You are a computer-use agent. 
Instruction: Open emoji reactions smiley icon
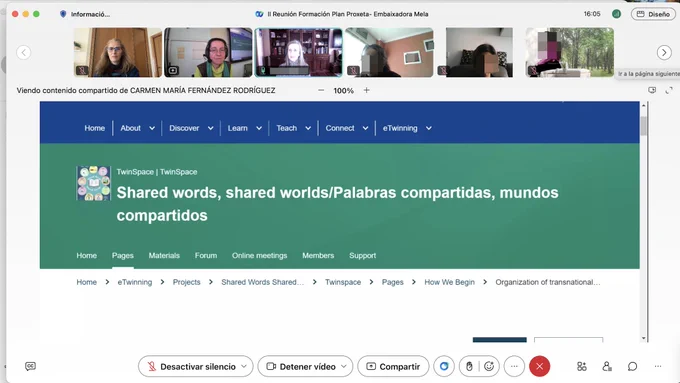point(489,367)
